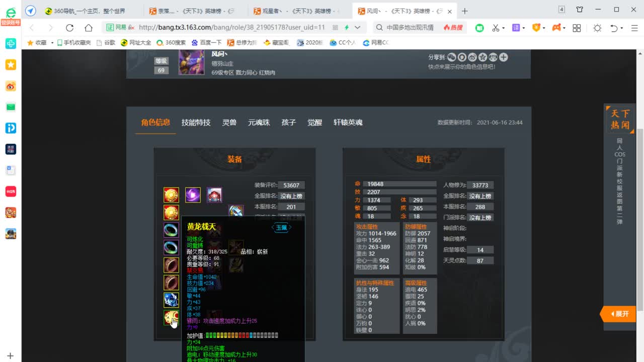644x362 pixels.
Task: Click the purple orb equipment icon
Action: click(192, 195)
